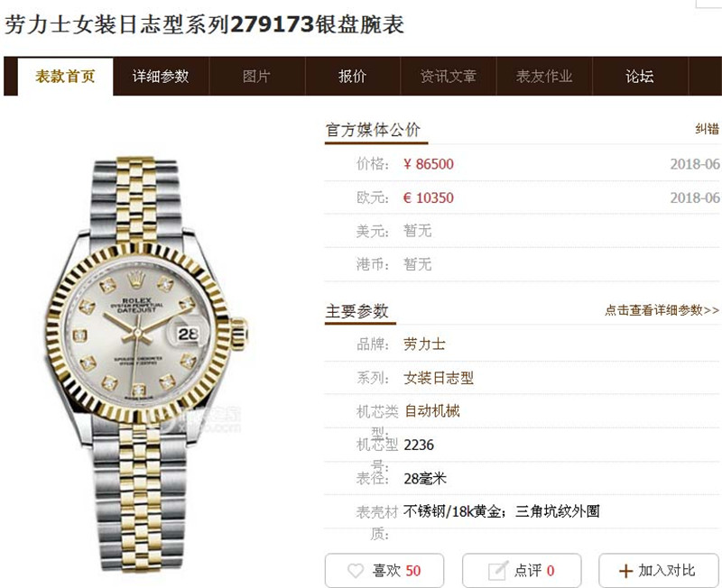Click the page title 劳力士女装日志型系列279173银盘腕表
The height and width of the screenshot is (588, 722).
(x=205, y=24)
